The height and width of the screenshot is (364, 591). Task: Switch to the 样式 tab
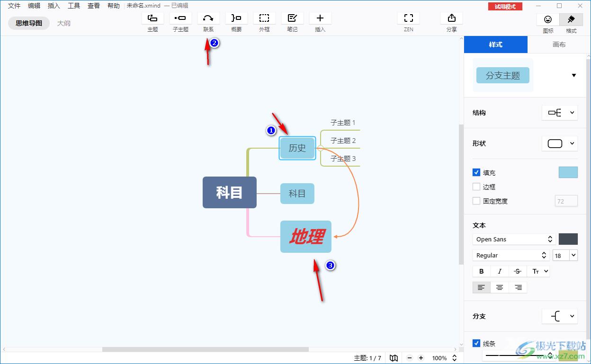click(496, 44)
